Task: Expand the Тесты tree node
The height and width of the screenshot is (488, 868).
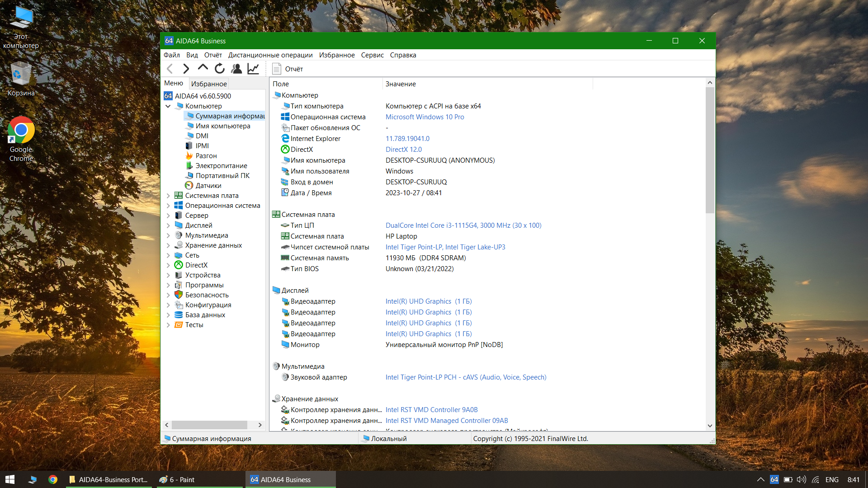Action: pos(168,325)
